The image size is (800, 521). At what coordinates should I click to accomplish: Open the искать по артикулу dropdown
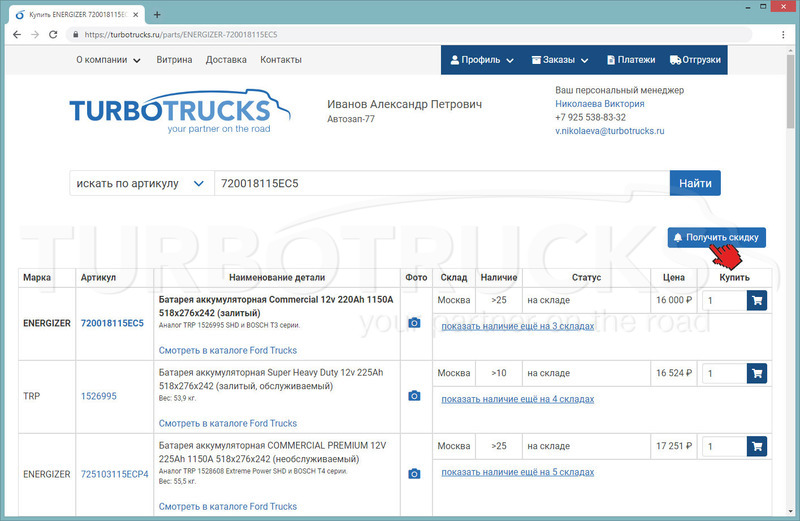coord(141,183)
